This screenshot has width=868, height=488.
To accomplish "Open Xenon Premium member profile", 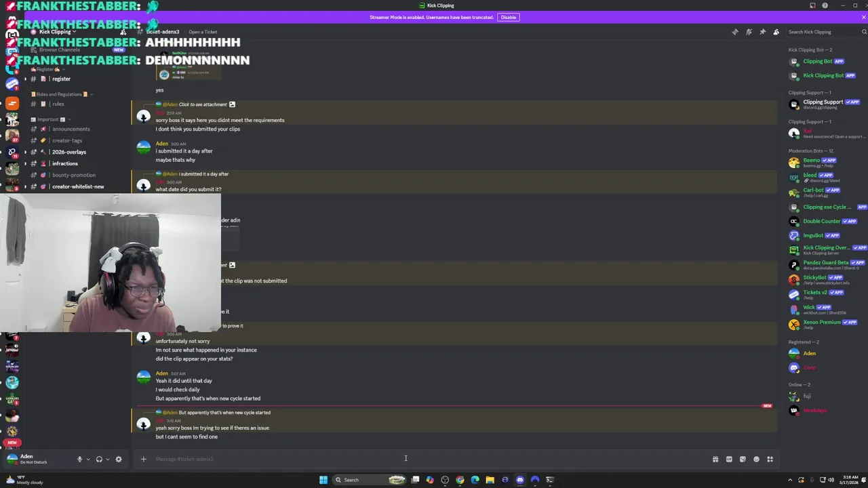I will pyautogui.click(x=826, y=325).
